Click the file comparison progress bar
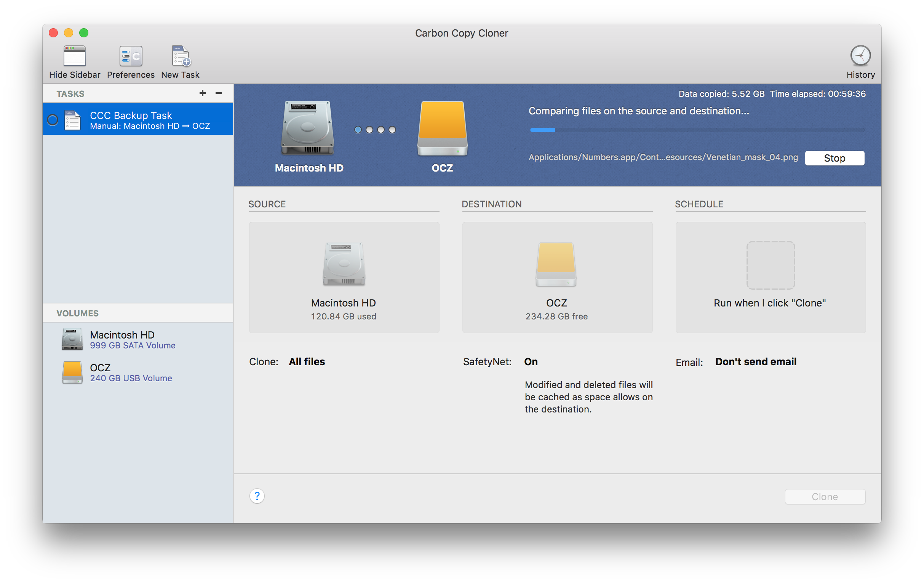The width and height of the screenshot is (924, 584). (x=697, y=130)
